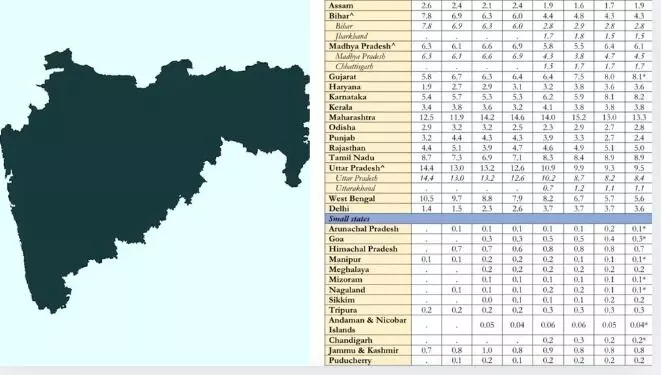
Task: Click Maharashtra's 15.2 value cell
Action: [x=579, y=118]
